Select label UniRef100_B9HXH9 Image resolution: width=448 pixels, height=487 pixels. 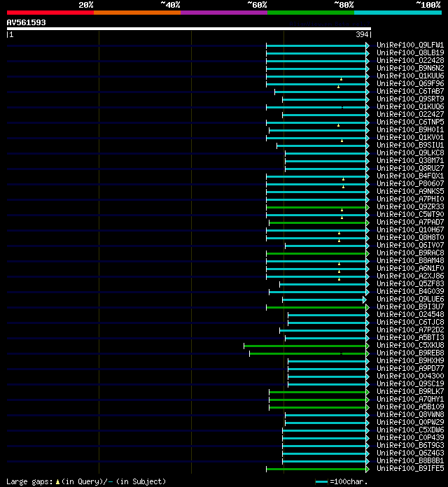click(x=410, y=360)
